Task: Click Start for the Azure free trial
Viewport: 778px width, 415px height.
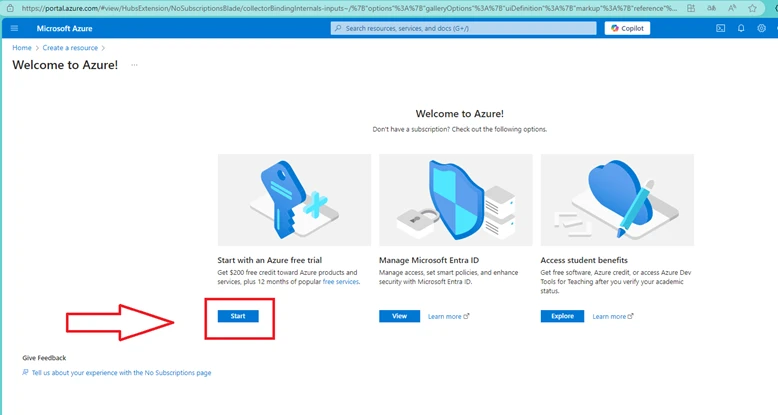Action: [x=238, y=316]
